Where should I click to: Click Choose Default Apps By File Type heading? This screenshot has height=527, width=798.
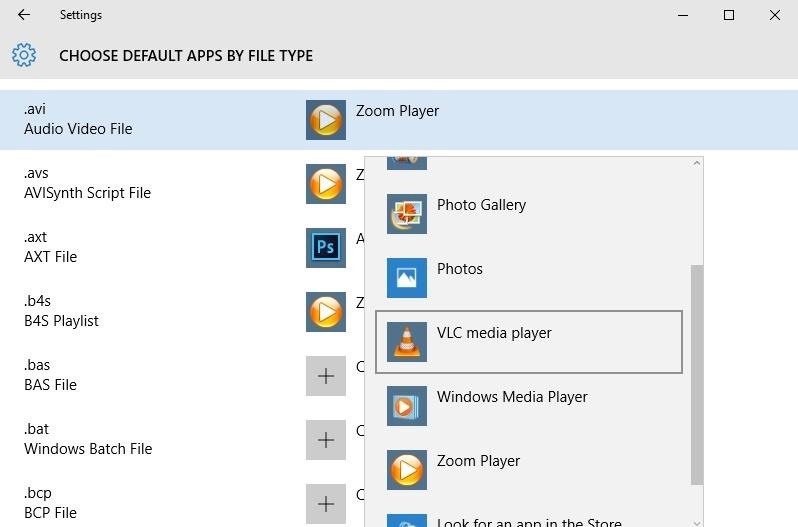pos(186,55)
